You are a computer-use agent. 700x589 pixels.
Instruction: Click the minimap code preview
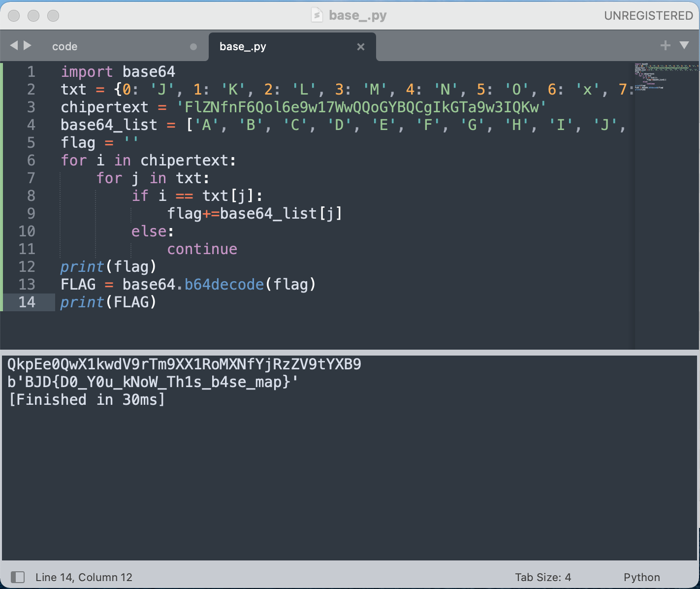coord(666,77)
